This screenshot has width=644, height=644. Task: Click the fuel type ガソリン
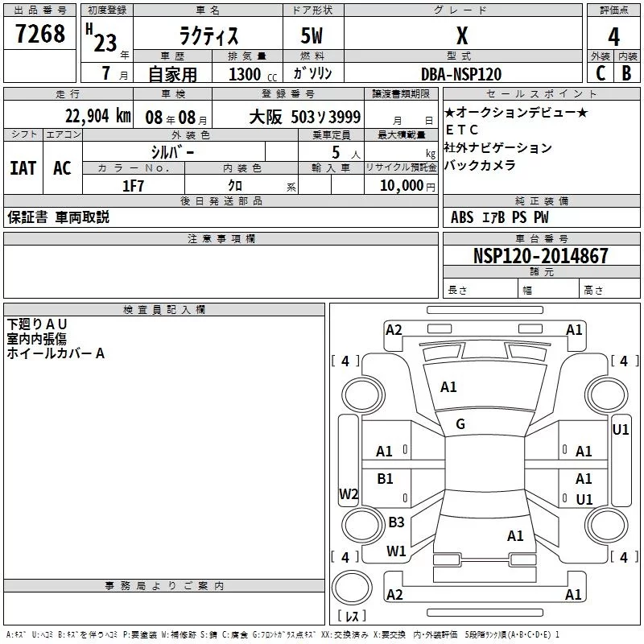click(x=312, y=73)
